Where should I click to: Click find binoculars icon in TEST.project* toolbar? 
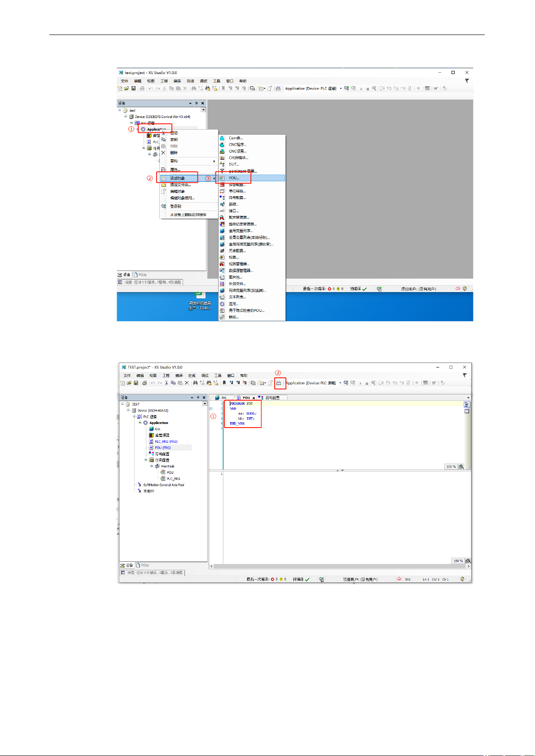point(195,383)
